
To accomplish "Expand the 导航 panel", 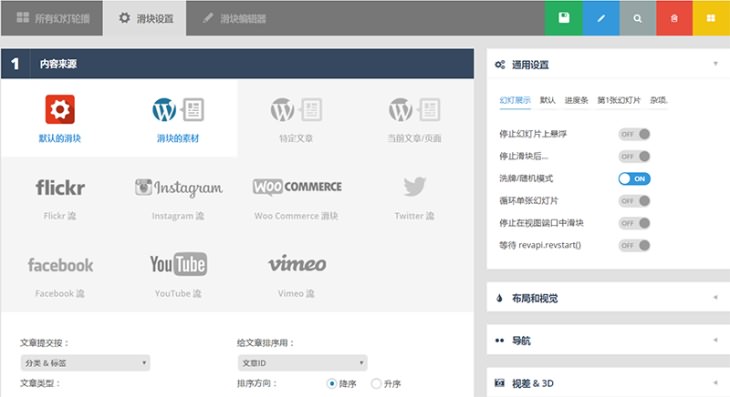I will pyautogui.click(x=608, y=341).
